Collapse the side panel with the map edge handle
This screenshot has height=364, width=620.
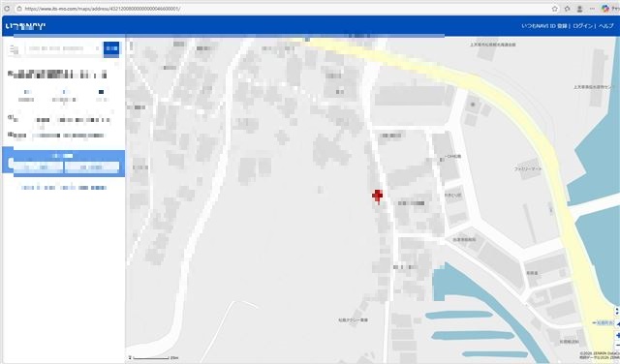132,45
